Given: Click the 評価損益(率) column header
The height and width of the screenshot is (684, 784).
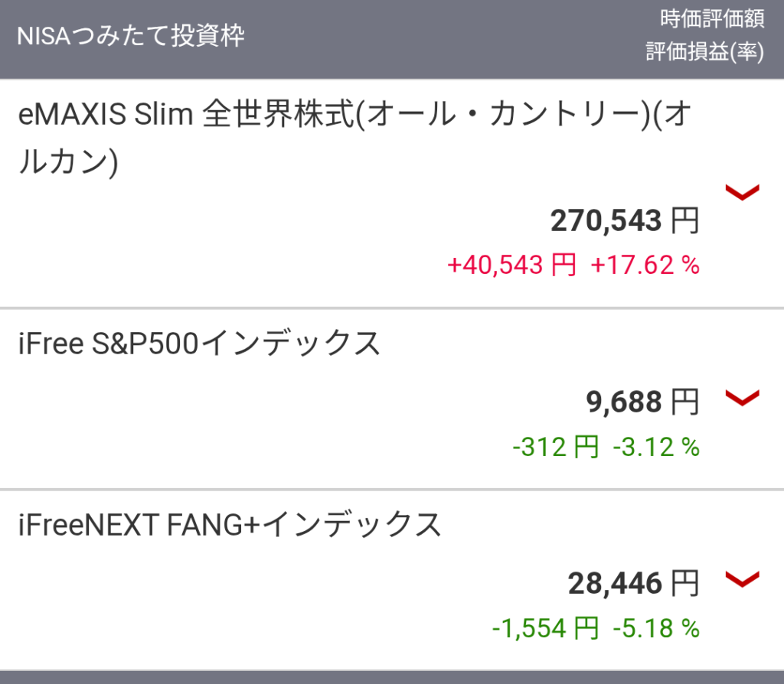Looking at the screenshot, I should 704,52.
